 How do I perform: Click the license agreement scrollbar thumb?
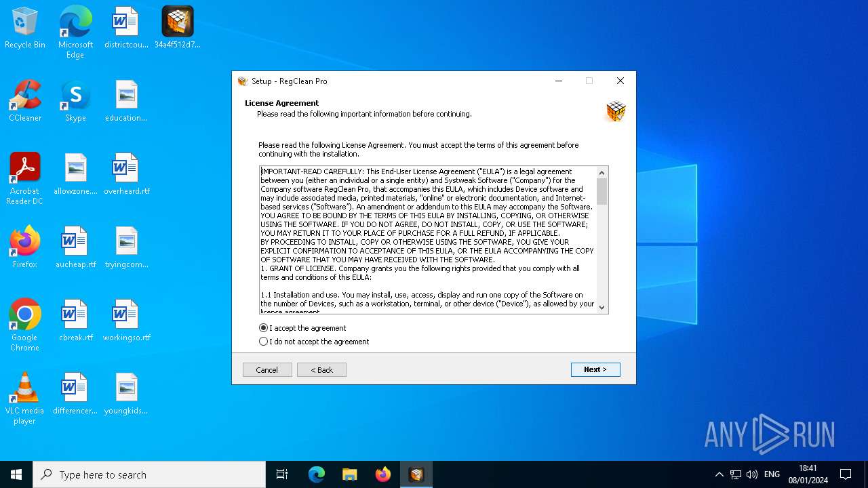[x=601, y=192]
